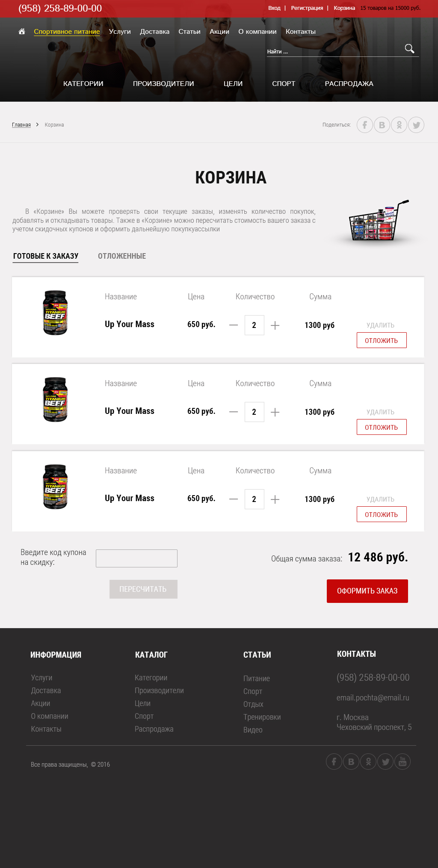
Task: Switch to the ОТЛОЖЕННЫЕ tab
Action: [122, 256]
